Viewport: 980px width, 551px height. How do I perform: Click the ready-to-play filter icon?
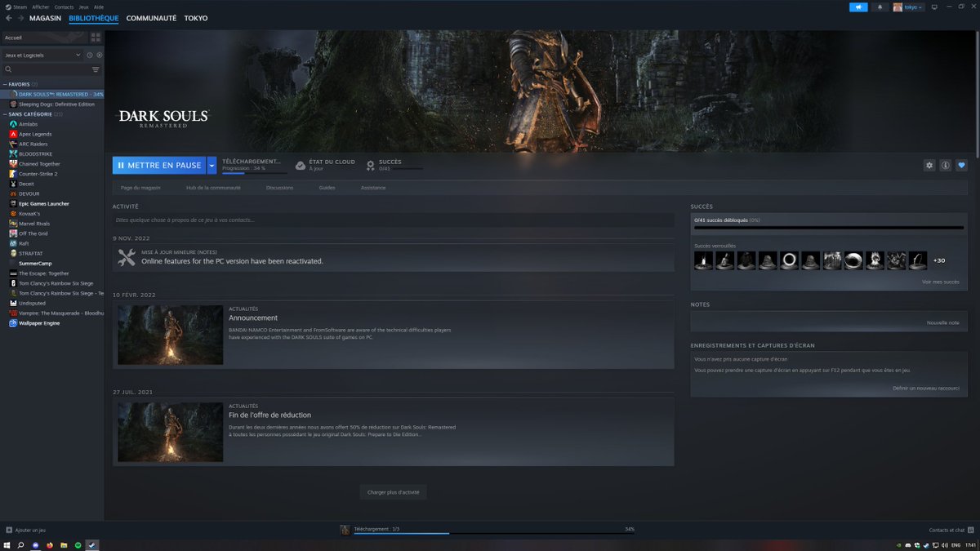coord(99,55)
